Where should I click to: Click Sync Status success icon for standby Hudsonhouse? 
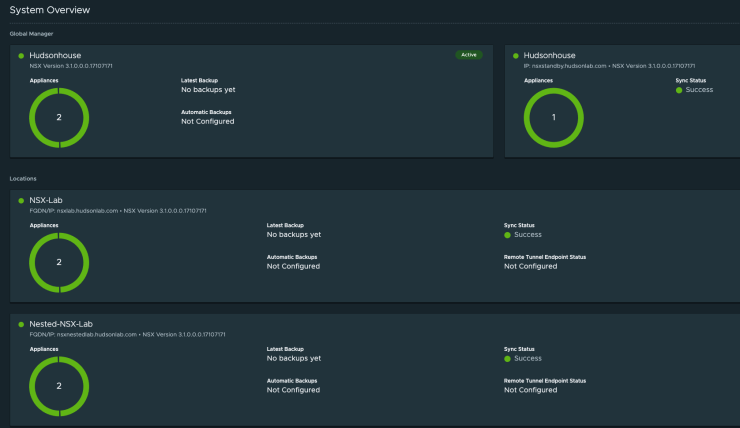tap(679, 90)
